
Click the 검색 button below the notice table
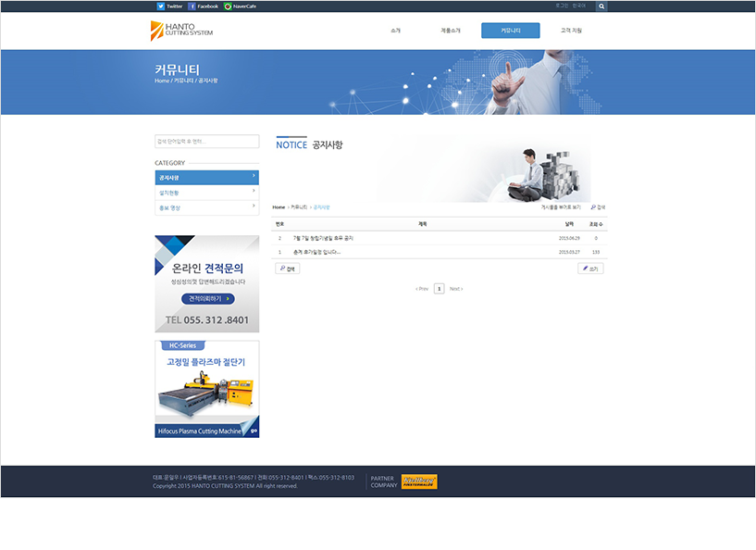(x=288, y=269)
